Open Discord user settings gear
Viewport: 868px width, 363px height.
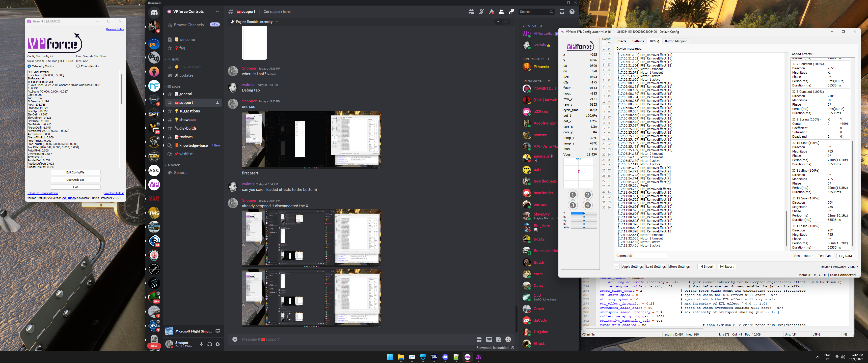click(x=218, y=344)
